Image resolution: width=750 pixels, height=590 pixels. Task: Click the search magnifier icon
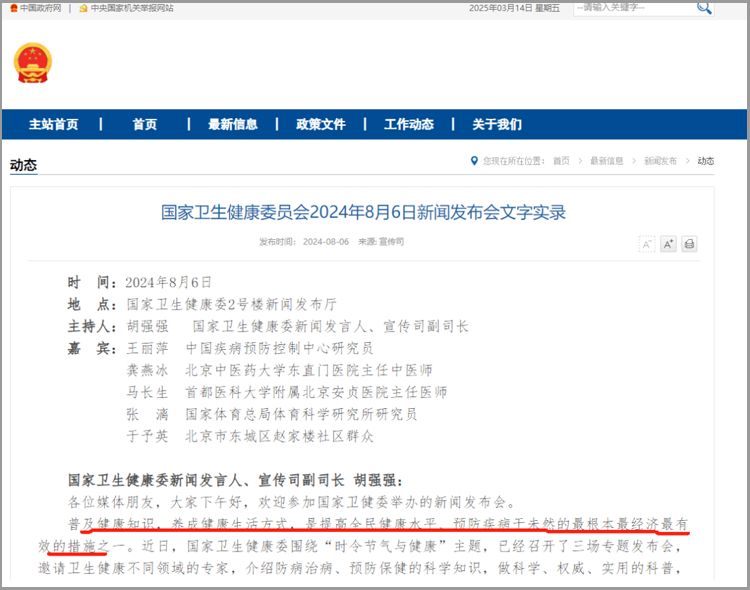[704, 7]
